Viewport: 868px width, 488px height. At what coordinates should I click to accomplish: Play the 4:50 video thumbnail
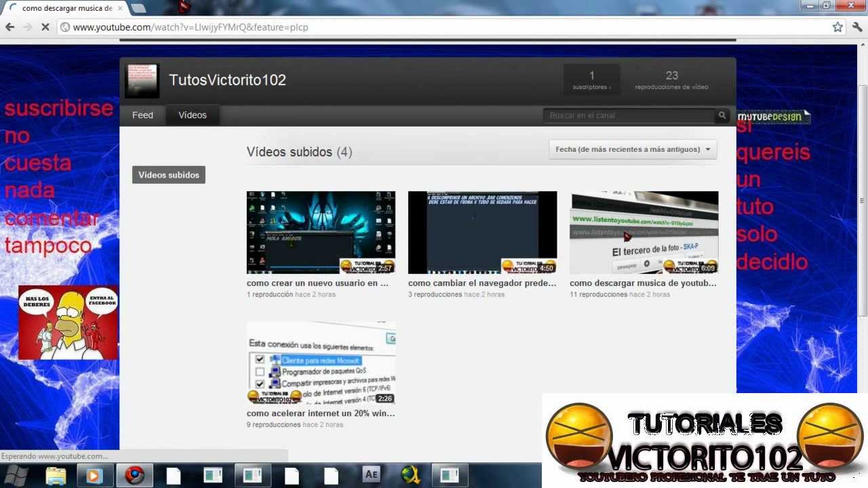[482, 232]
